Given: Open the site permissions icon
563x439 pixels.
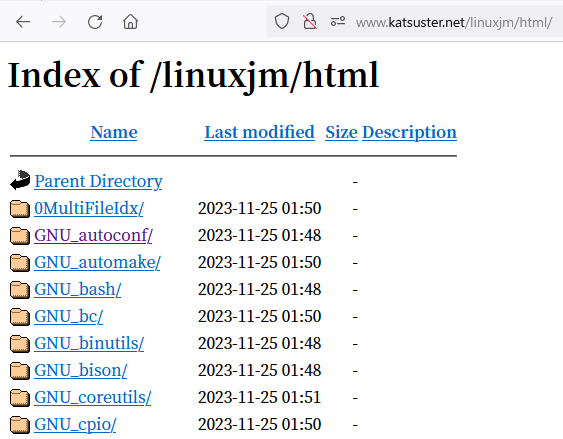Looking at the screenshot, I should 338,22.
